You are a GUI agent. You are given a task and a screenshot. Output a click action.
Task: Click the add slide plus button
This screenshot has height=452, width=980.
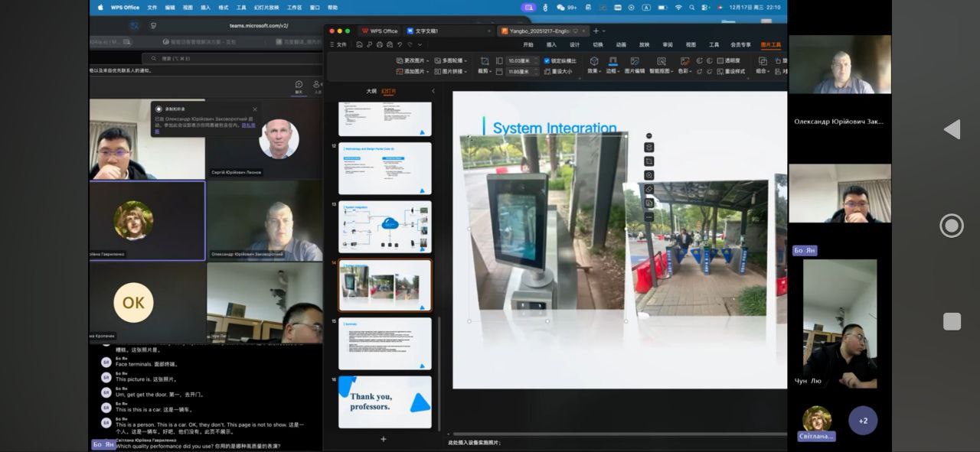[x=384, y=439]
